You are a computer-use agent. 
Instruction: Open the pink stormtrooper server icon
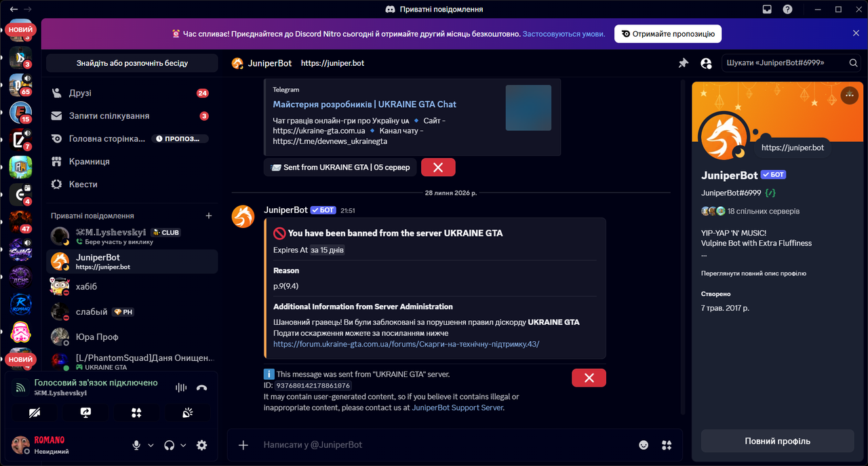20,332
